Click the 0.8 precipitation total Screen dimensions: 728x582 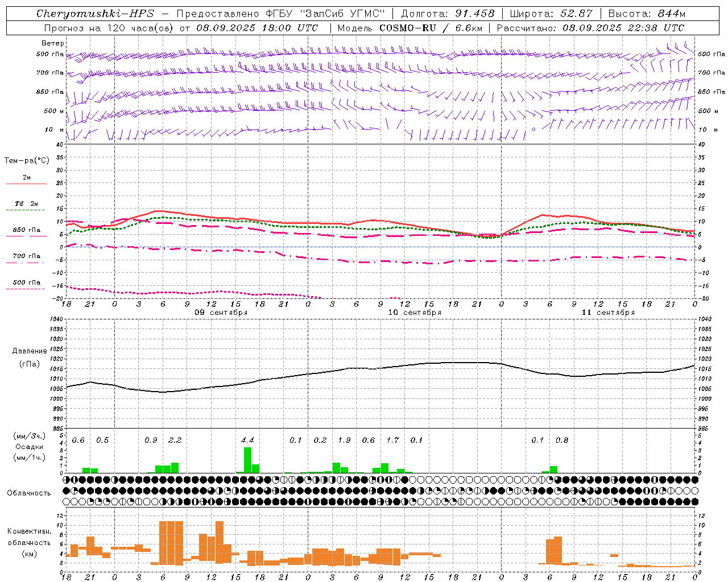coord(562,440)
